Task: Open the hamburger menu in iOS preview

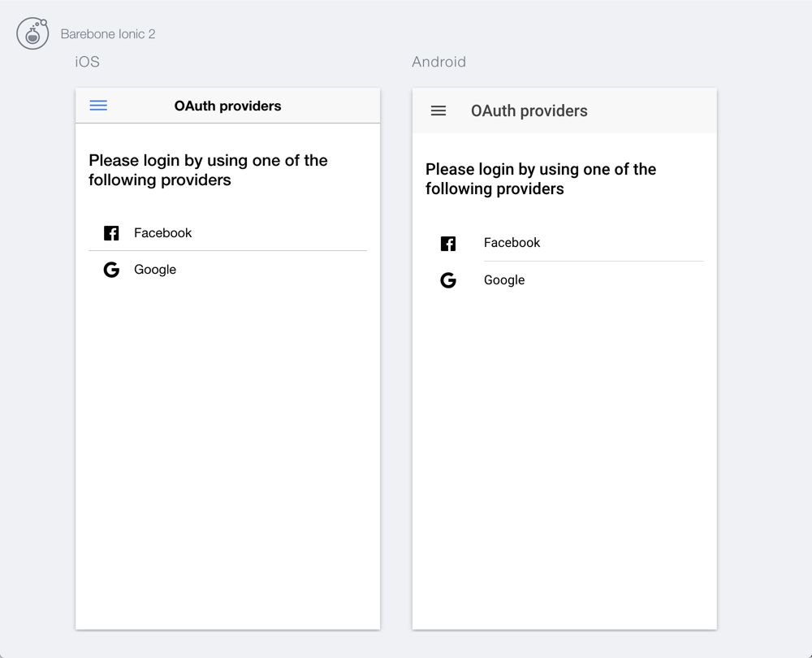Action: [98, 106]
